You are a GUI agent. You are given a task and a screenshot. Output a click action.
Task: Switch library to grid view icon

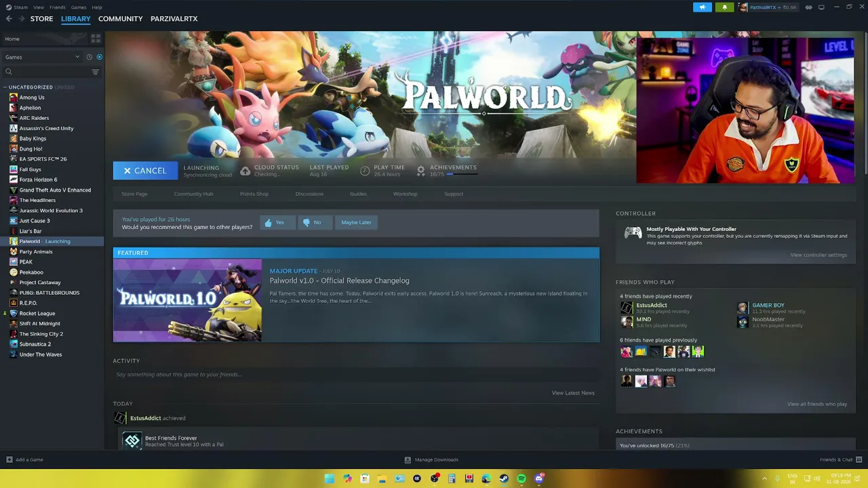(96, 39)
